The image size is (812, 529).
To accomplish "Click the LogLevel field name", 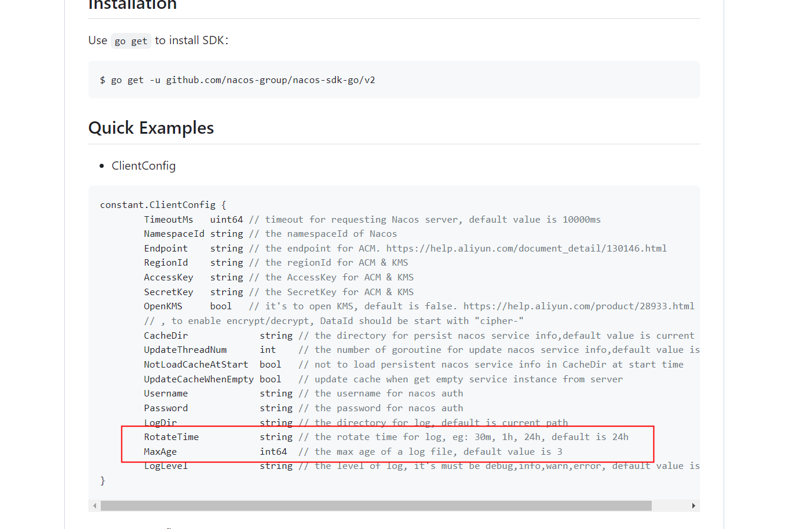I will click(166, 466).
